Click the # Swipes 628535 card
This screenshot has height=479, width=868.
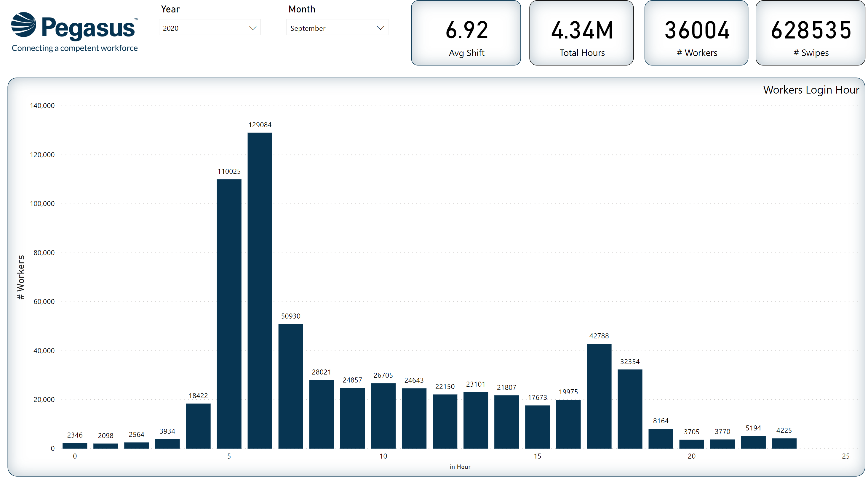pos(810,33)
